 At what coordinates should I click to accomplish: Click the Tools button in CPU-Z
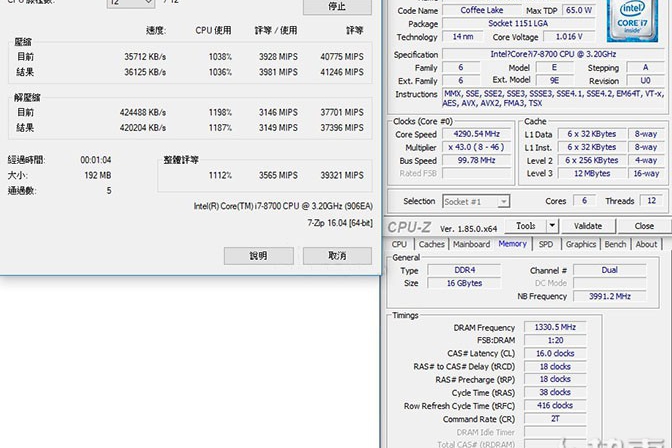526,226
